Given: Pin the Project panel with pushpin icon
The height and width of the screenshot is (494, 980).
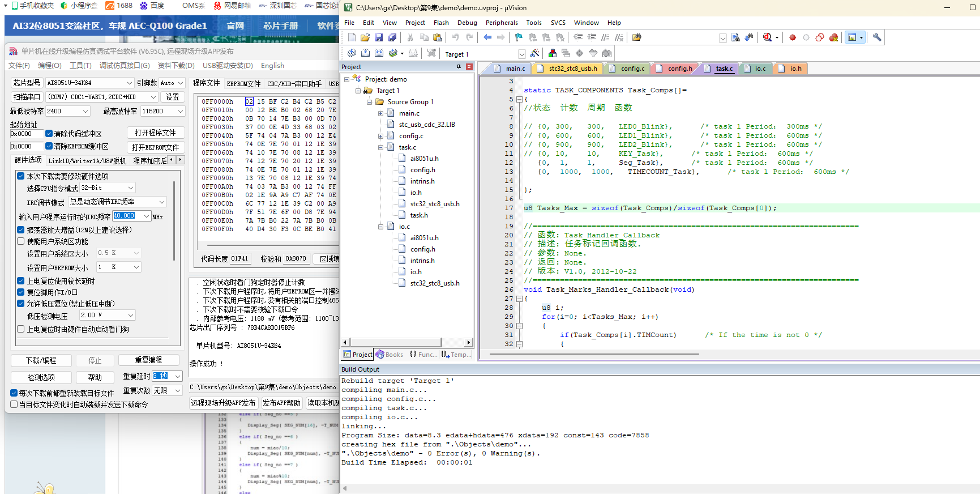Looking at the screenshot, I should (x=459, y=67).
